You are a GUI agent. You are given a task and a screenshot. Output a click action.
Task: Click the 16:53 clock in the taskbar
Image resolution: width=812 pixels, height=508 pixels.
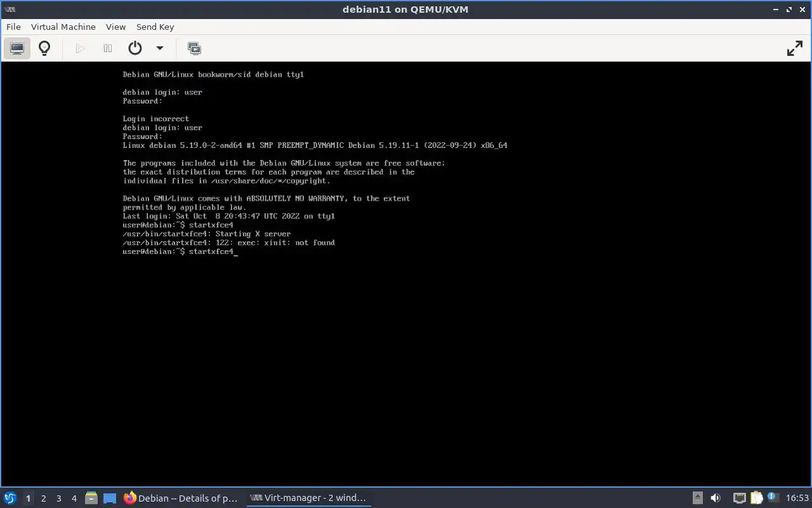[797, 498]
